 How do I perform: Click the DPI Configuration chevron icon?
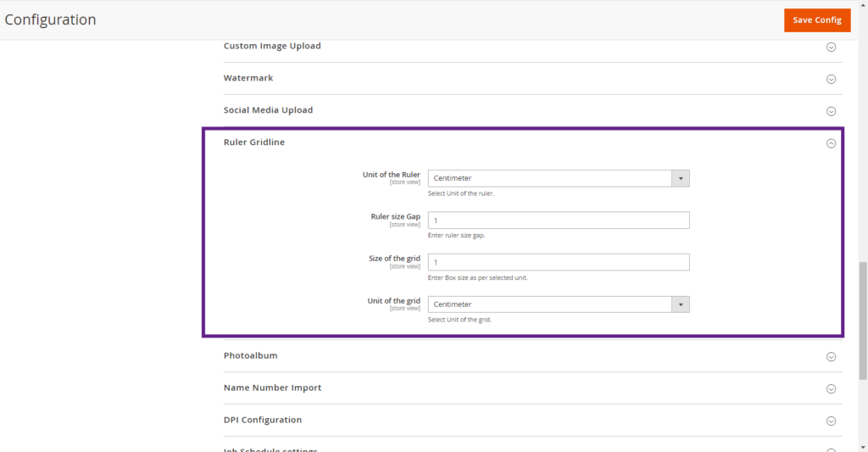click(x=831, y=421)
